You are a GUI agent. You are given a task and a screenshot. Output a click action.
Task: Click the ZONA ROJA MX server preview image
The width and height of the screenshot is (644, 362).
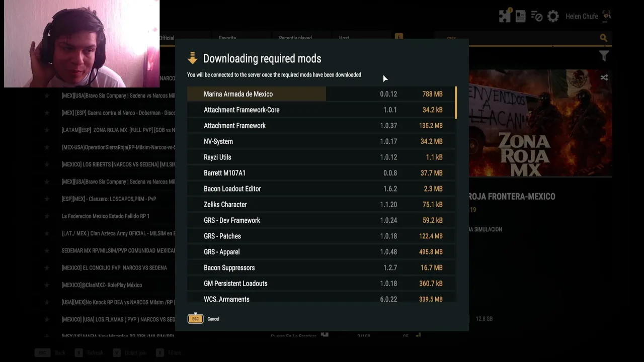[x=540, y=124]
